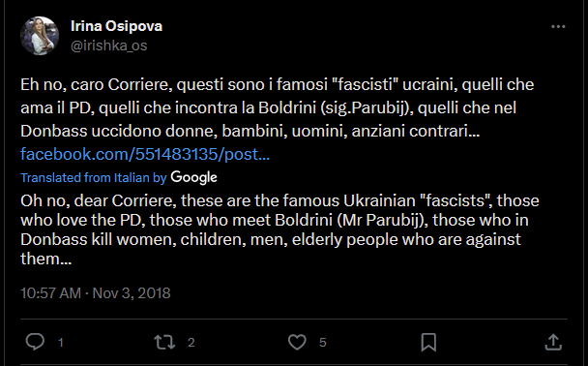View the likes count of 5
This screenshot has width=588, height=366.
[x=323, y=343]
